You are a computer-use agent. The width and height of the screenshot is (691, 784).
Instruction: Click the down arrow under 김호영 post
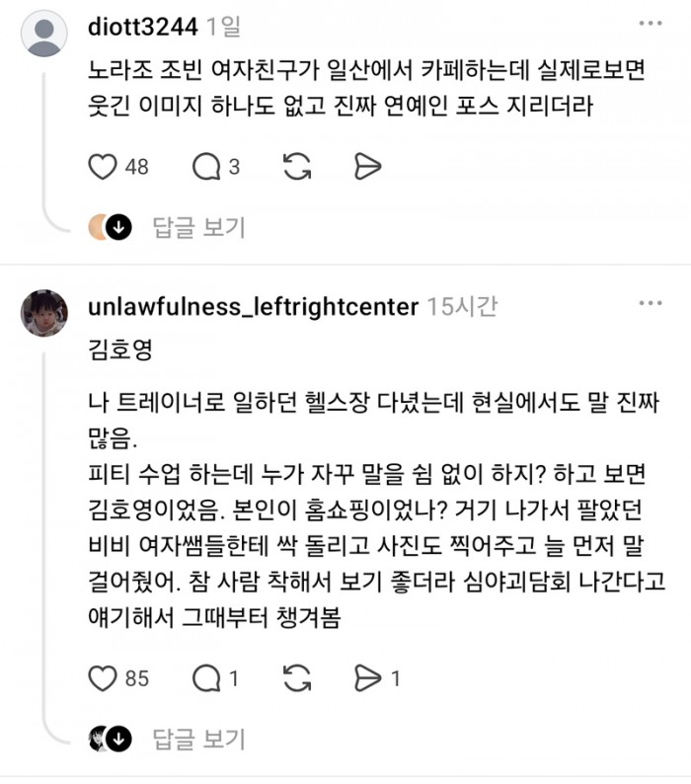coord(119,739)
